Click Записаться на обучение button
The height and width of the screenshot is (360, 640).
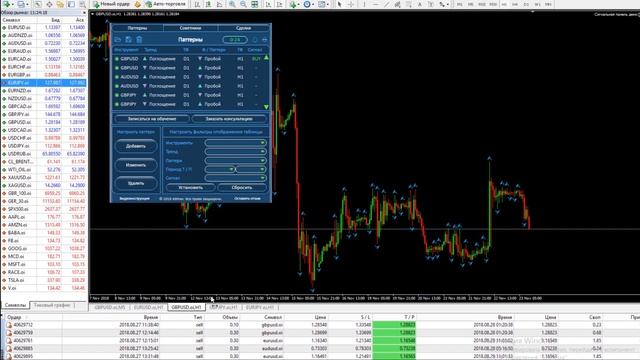click(x=152, y=119)
